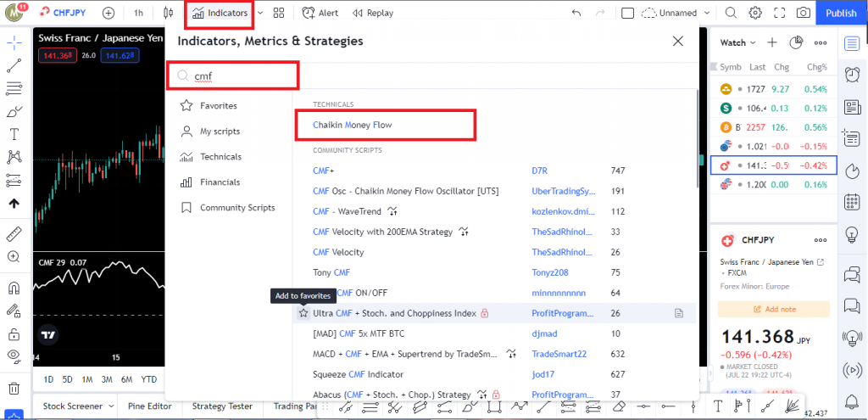Select the Text tool in left toolbar
This screenshot has width=868, height=420.
click(14, 134)
